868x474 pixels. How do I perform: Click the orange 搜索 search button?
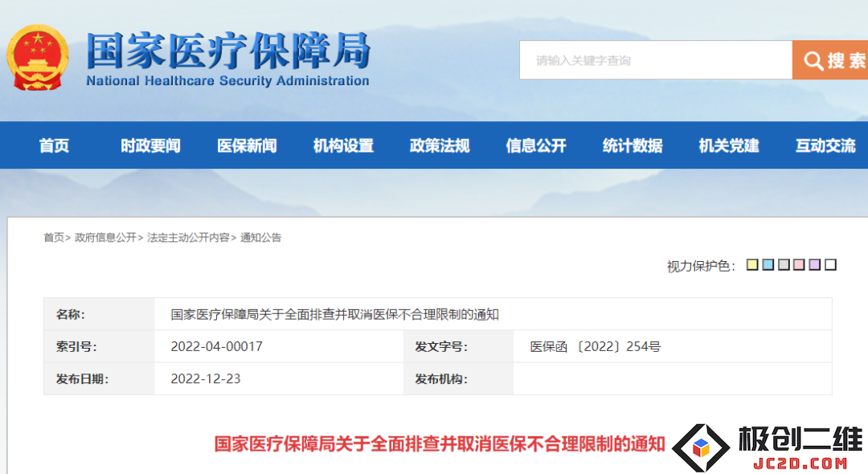coord(829,59)
